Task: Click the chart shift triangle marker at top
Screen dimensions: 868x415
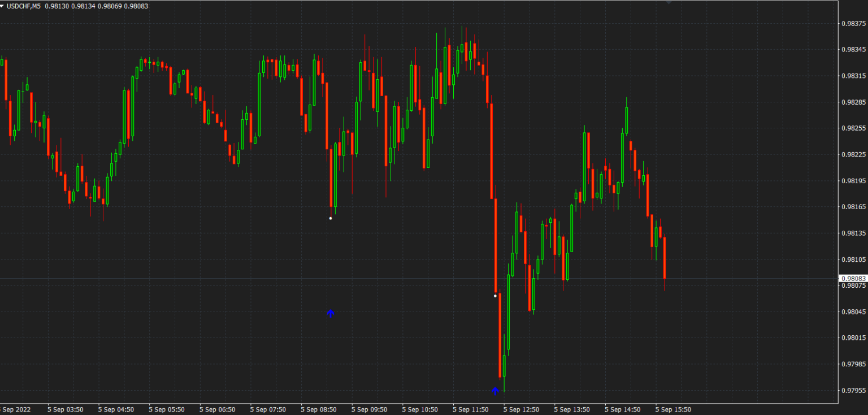Action: point(669,2)
